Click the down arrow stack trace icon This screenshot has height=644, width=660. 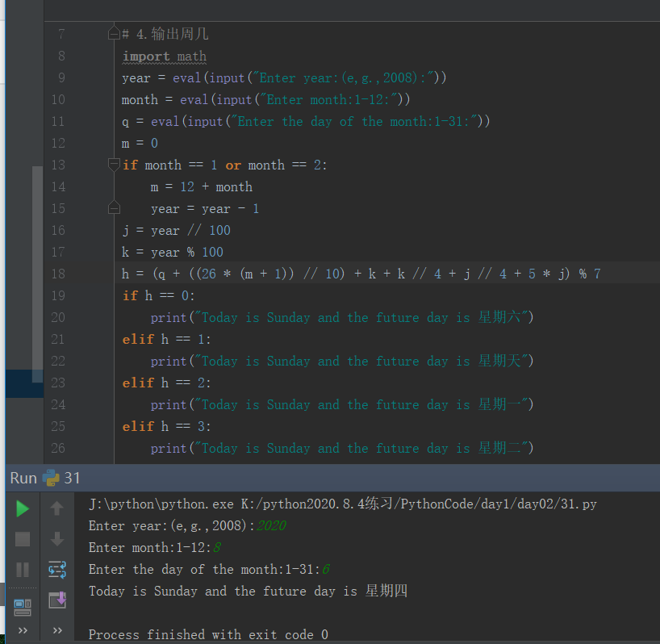click(56, 539)
